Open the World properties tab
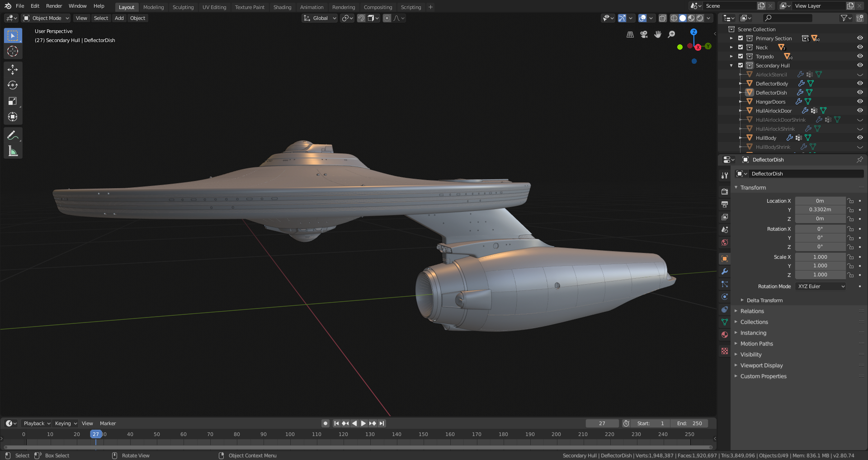The width and height of the screenshot is (868, 460). (725, 242)
